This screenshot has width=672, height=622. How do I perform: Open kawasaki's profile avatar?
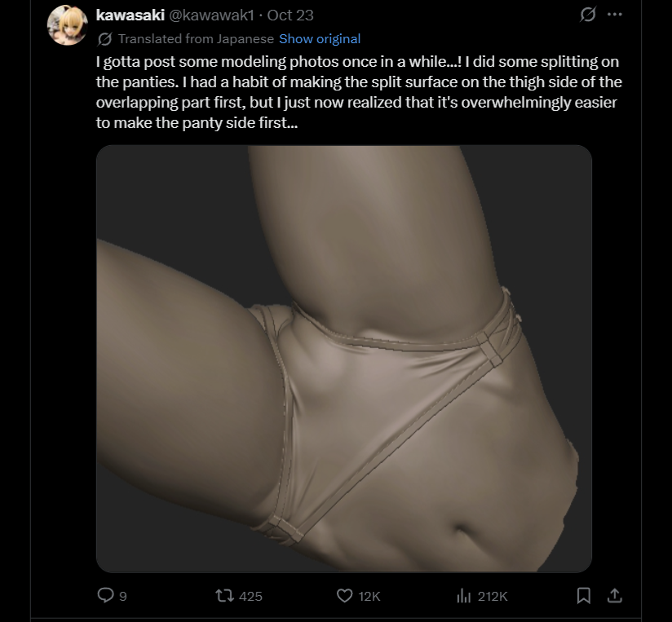coord(68,25)
